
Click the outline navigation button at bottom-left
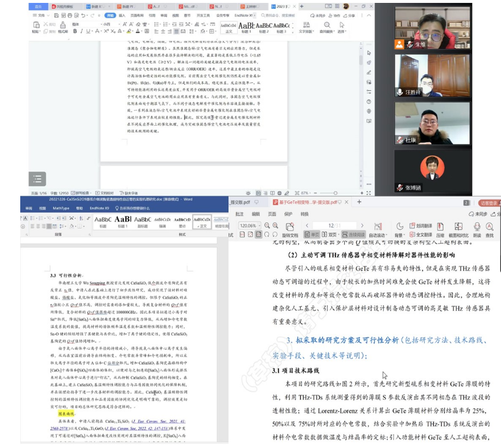point(36,179)
